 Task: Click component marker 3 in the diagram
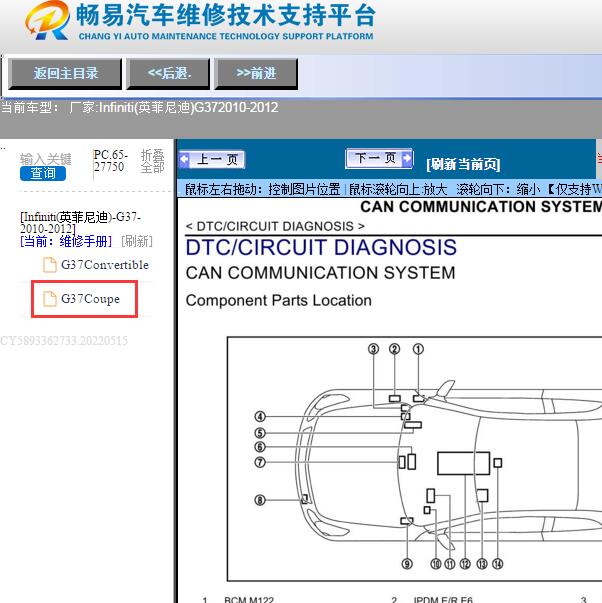click(x=373, y=349)
